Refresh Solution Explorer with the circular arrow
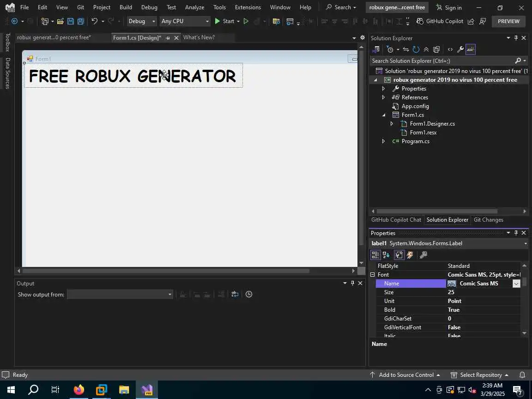 416,49
